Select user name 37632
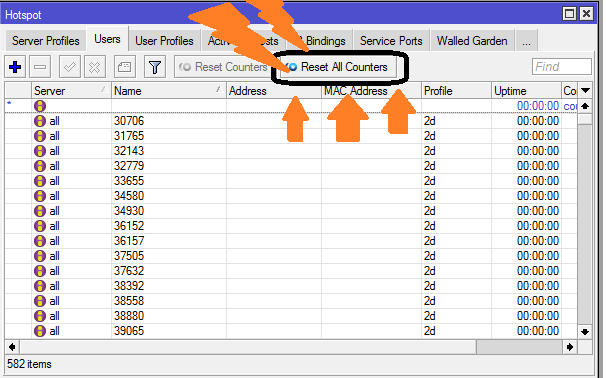Viewport: 606px width, 378px height. (x=129, y=271)
